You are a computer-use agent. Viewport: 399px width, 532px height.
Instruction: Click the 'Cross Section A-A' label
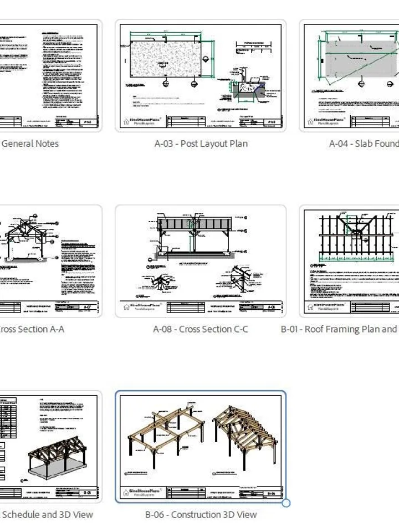(x=32, y=329)
